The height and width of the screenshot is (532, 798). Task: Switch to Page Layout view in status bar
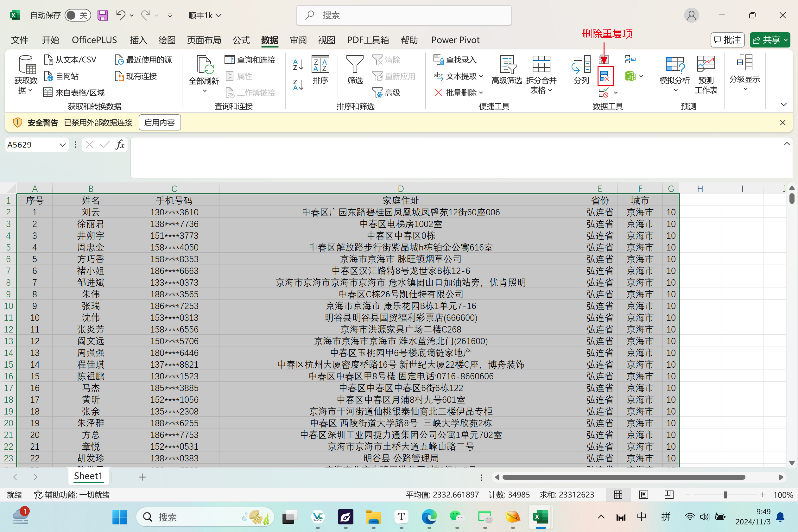pos(643,495)
